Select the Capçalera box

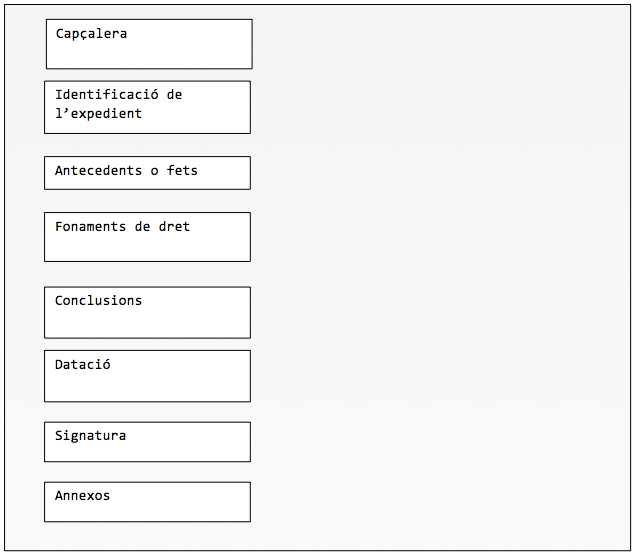149,44
